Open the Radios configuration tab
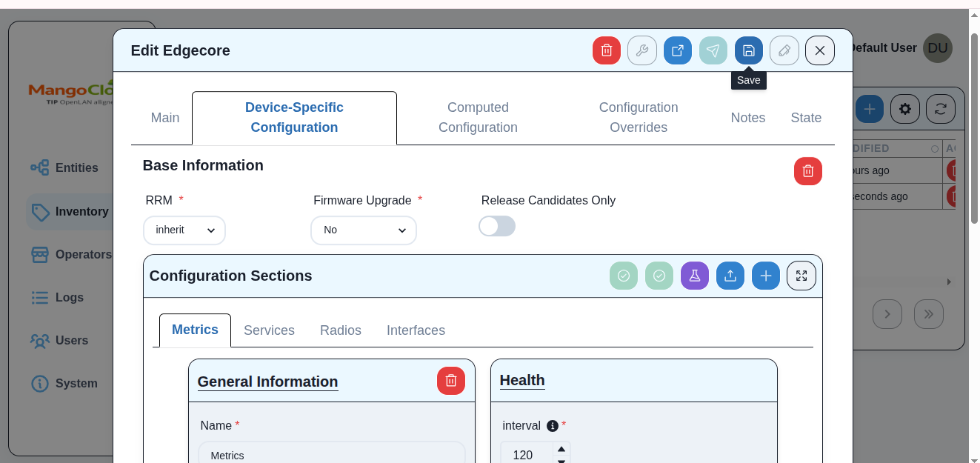The height and width of the screenshot is (463, 980). pyautogui.click(x=340, y=330)
